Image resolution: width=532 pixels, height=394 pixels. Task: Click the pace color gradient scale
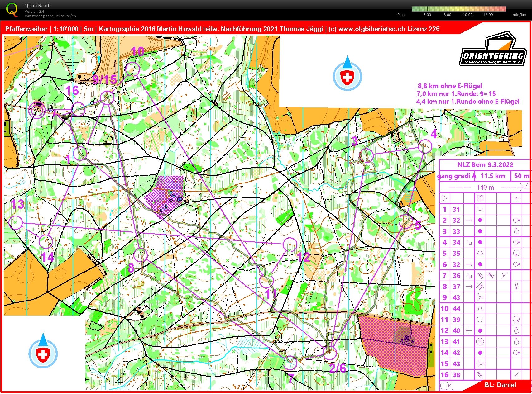(x=458, y=9)
